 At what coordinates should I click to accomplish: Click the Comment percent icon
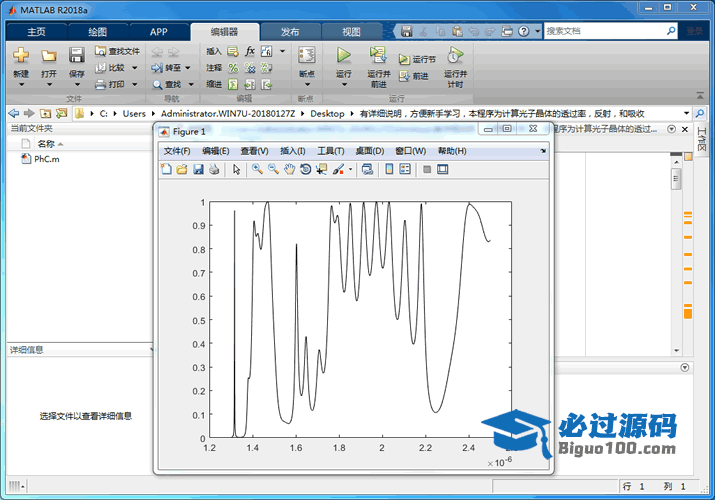[233, 68]
